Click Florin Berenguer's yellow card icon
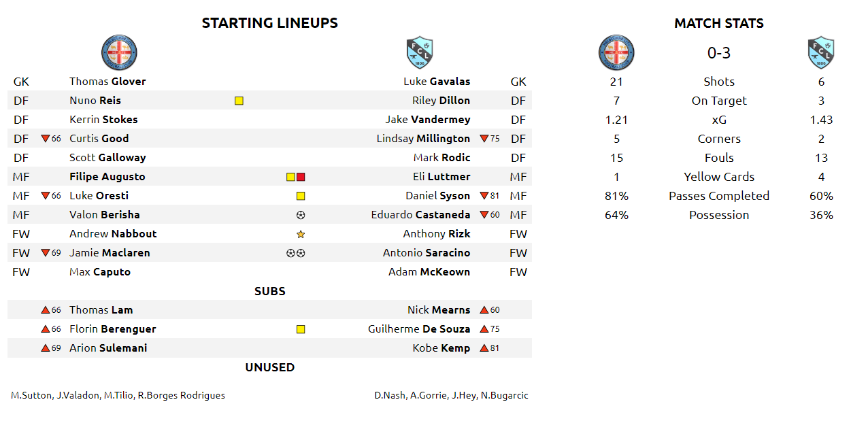The width and height of the screenshot is (868, 421). [301, 329]
